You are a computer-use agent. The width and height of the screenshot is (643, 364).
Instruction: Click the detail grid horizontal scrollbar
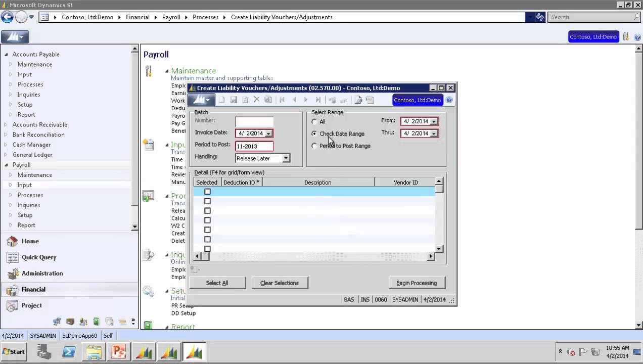tap(314, 256)
